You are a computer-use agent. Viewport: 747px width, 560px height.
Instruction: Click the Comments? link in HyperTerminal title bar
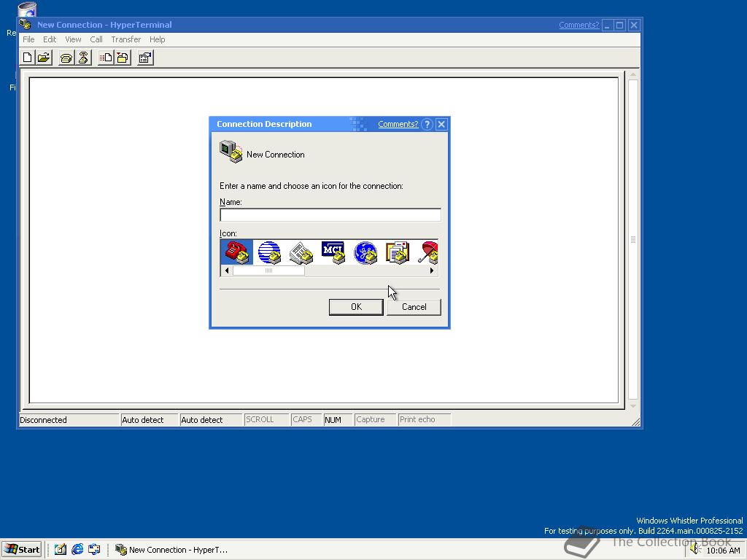578,25
